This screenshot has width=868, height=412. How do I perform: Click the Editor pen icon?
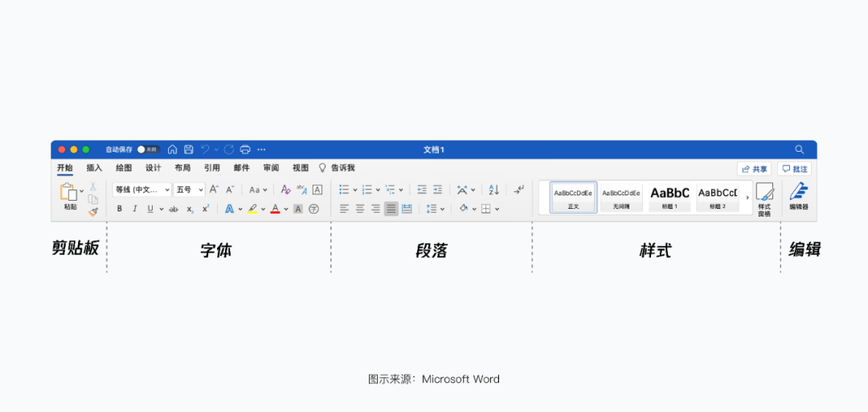pos(799,193)
